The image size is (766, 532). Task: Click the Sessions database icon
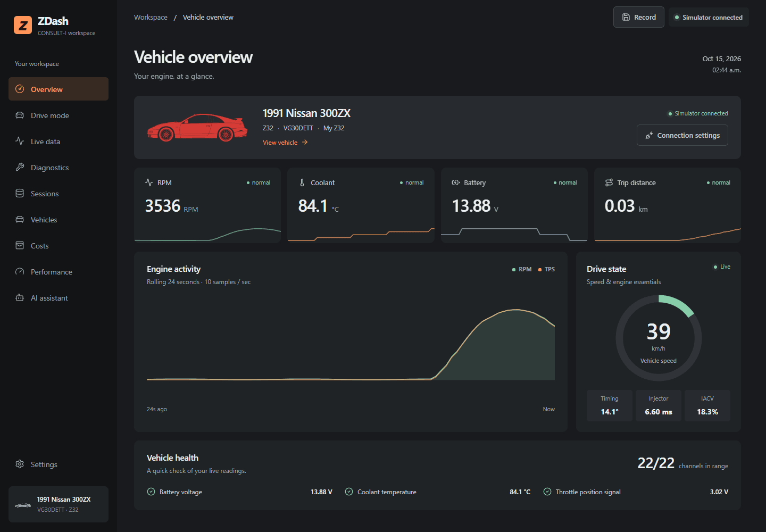click(20, 193)
